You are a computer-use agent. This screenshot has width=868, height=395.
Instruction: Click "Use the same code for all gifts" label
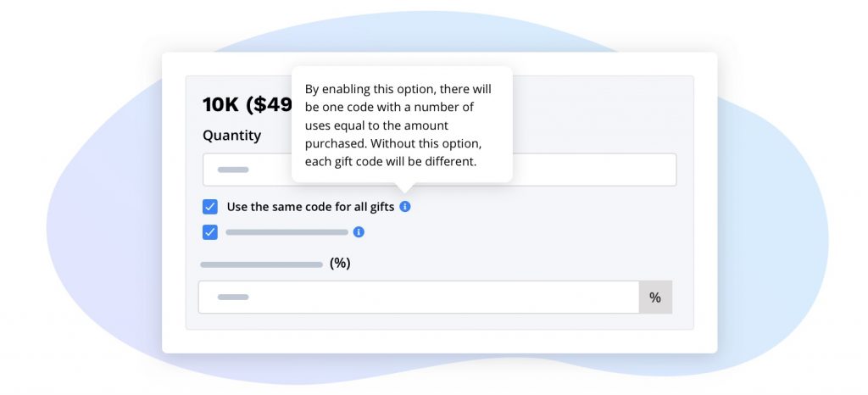[310, 207]
